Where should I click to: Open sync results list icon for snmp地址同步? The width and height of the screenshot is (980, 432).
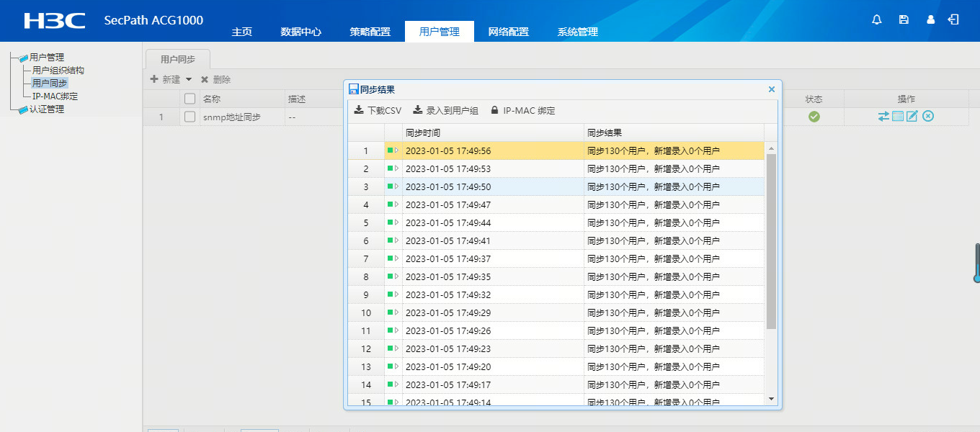pyautogui.click(x=898, y=117)
